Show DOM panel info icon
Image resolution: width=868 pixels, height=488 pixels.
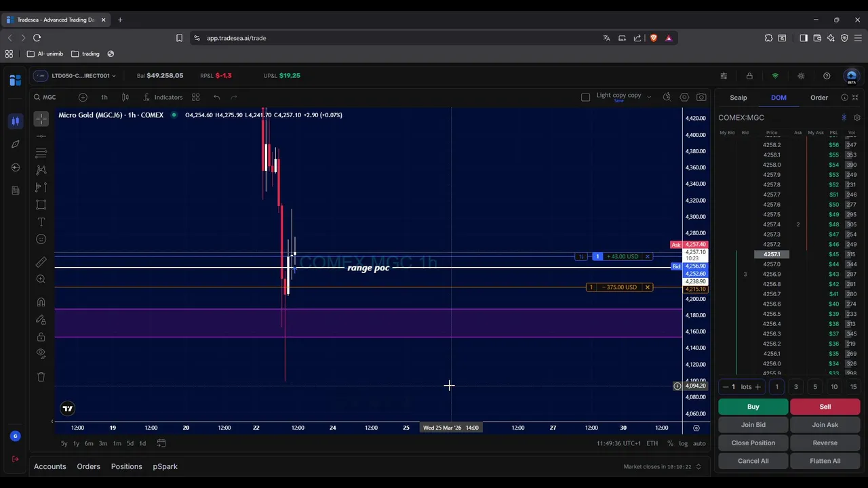tap(844, 98)
